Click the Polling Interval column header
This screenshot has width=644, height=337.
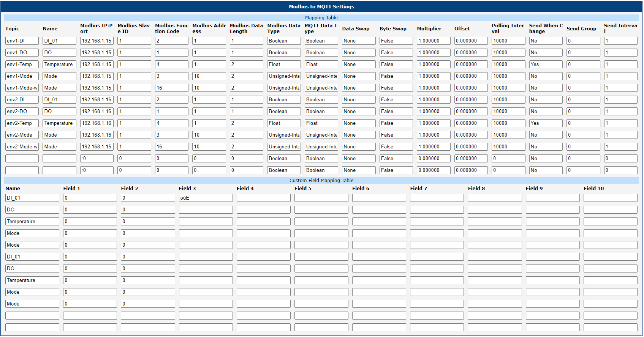tap(508, 28)
